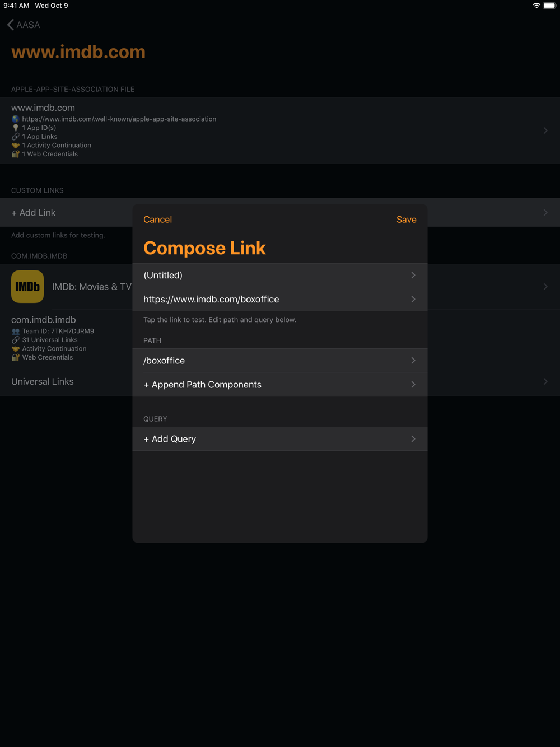The width and height of the screenshot is (560, 747).
Task: Expand chevron on boxoffice URL row
Action: pos(413,300)
